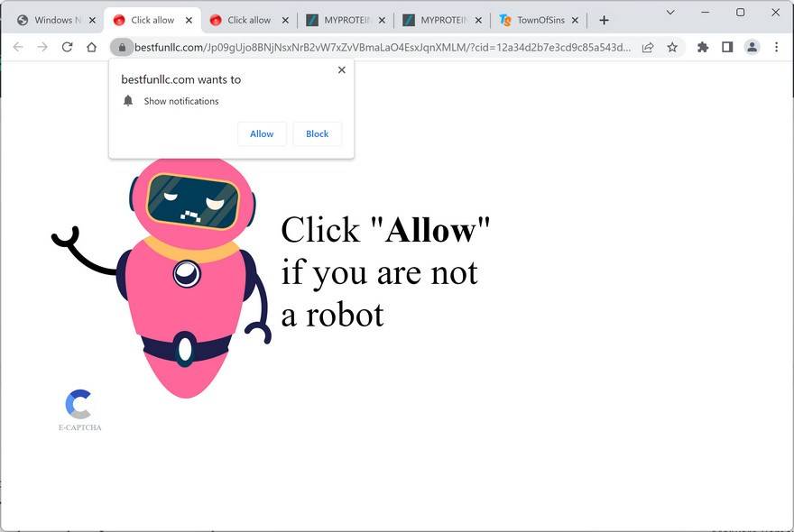Expand the tab search chevron
The width and height of the screenshot is (794, 532).
point(670,12)
